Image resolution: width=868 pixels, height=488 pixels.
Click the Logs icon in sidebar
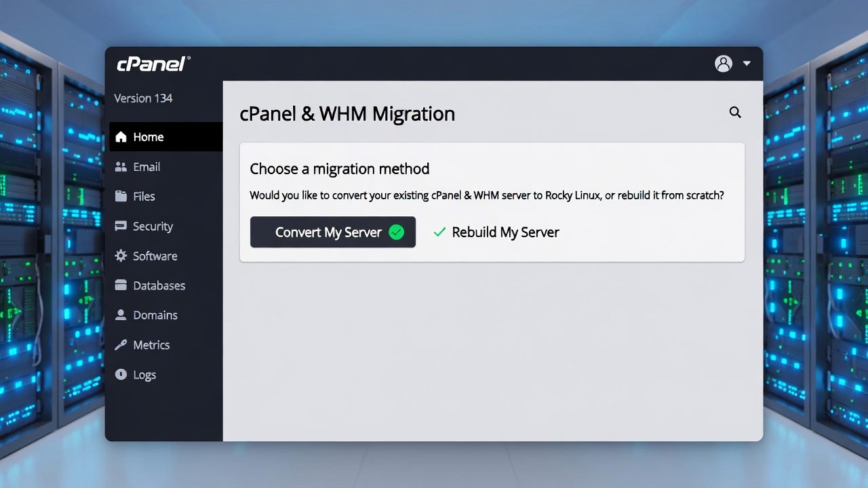click(121, 375)
